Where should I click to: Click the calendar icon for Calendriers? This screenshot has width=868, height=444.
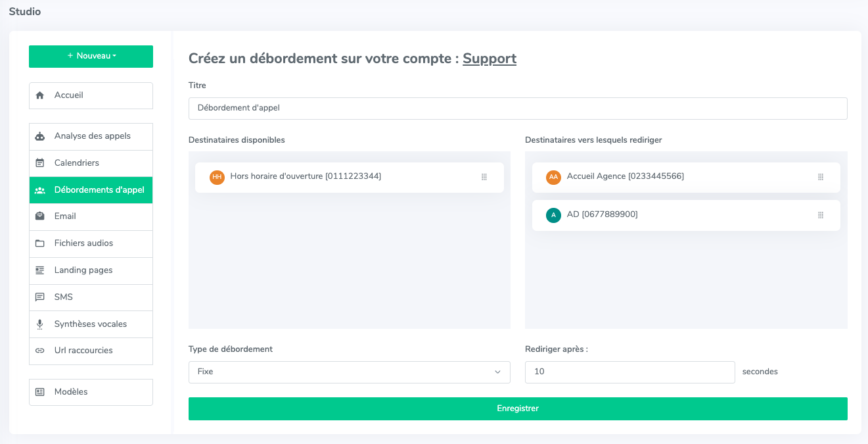point(40,163)
